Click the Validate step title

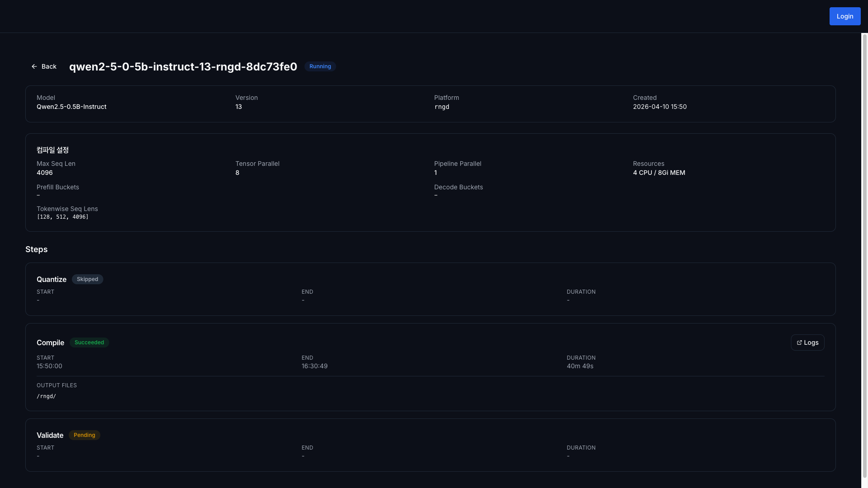pos(50,435)
